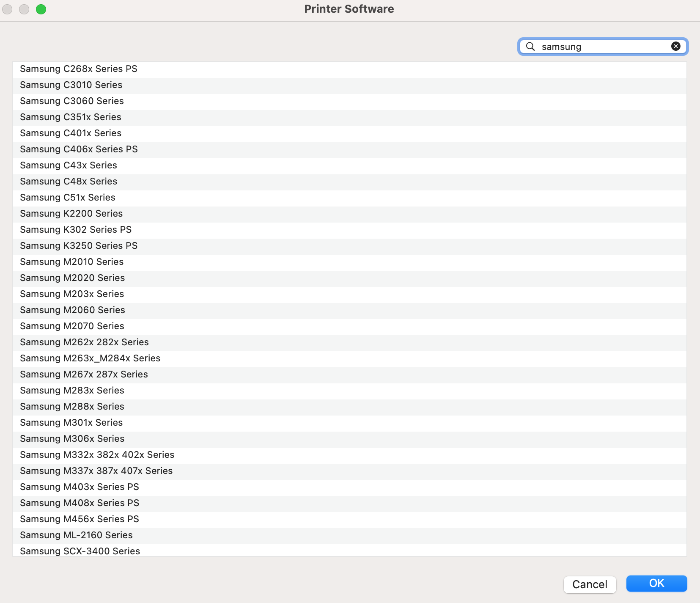
Task: Pick Samsung M2060 Series
Action: [350, 310]
